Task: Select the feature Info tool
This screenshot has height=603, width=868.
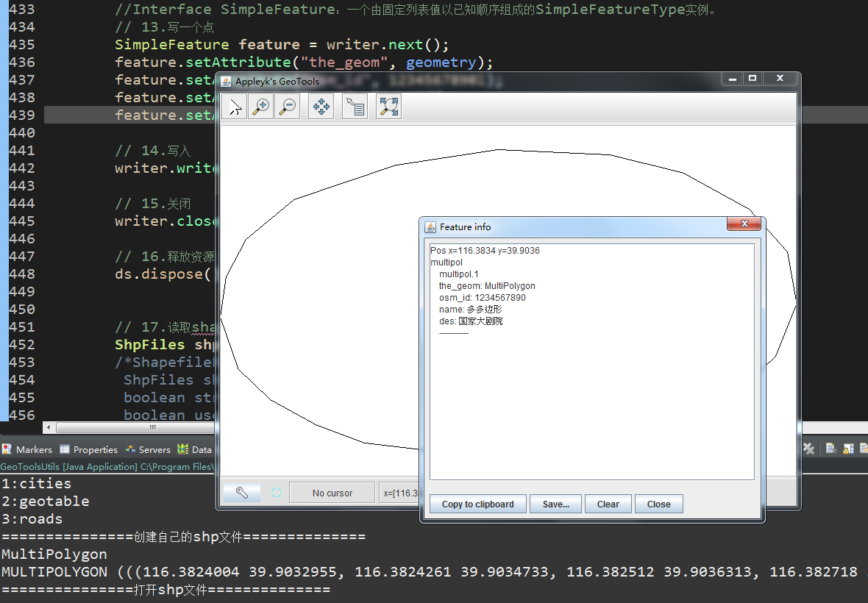Action: (355, 107)
